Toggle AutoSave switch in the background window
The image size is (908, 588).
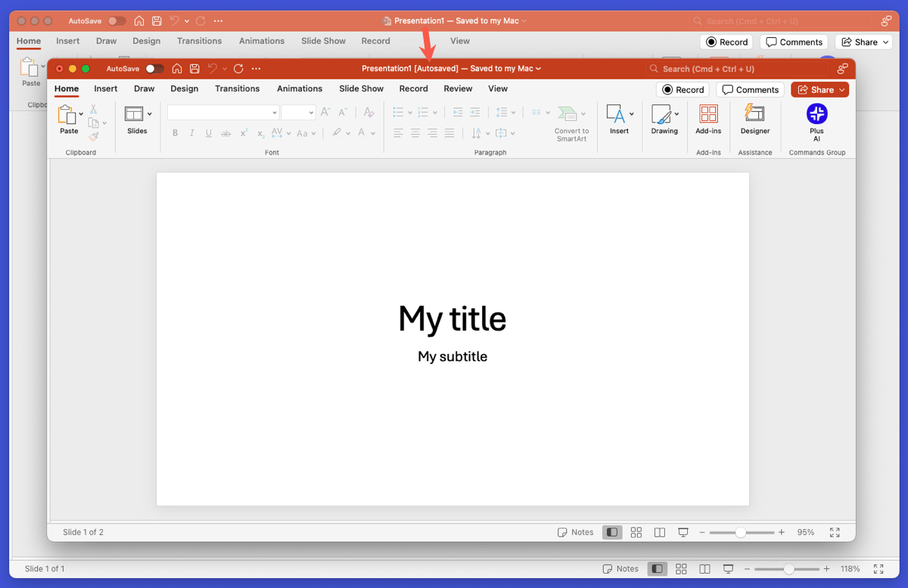click(117, 21)
